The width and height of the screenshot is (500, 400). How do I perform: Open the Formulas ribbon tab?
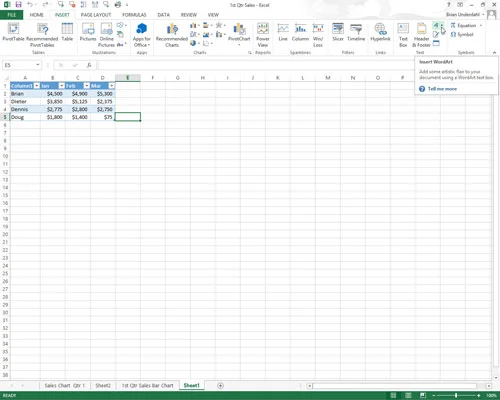point(134,15)
